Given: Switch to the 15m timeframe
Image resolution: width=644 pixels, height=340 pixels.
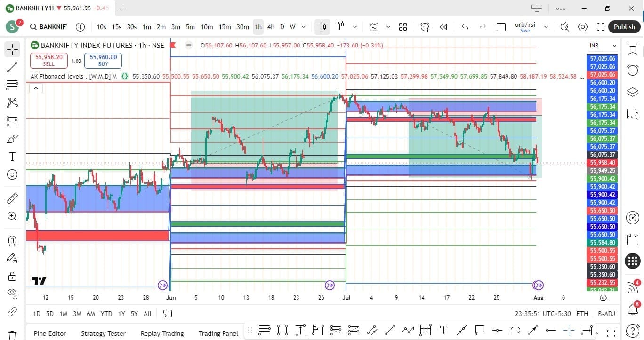Looking at the screenshot, I should pyautogui.click(x=225, y=27).
